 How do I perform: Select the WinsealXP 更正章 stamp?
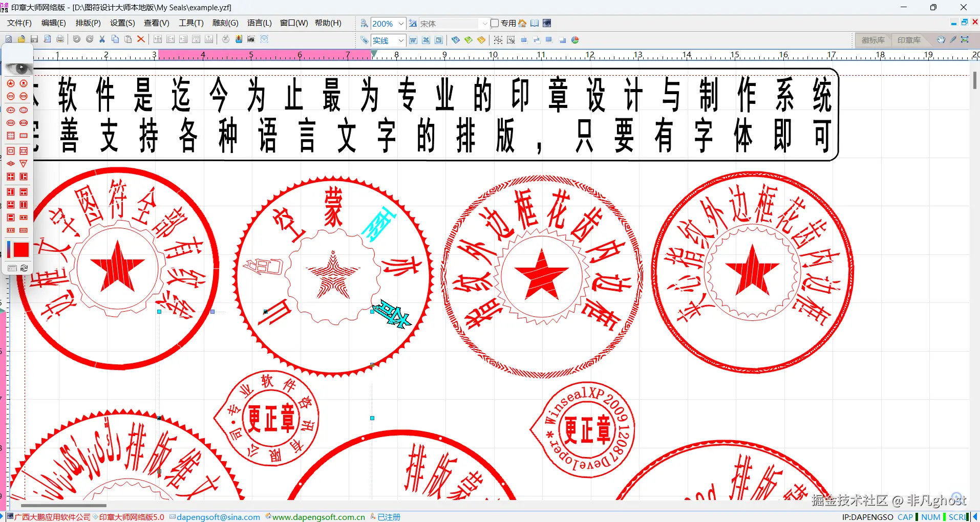[x=583, y=429]
